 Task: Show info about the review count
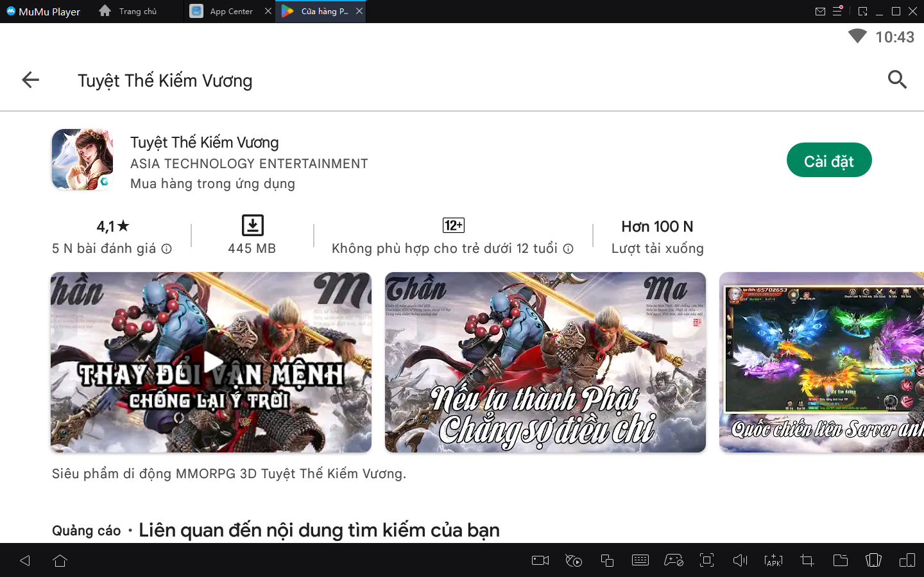167,249
